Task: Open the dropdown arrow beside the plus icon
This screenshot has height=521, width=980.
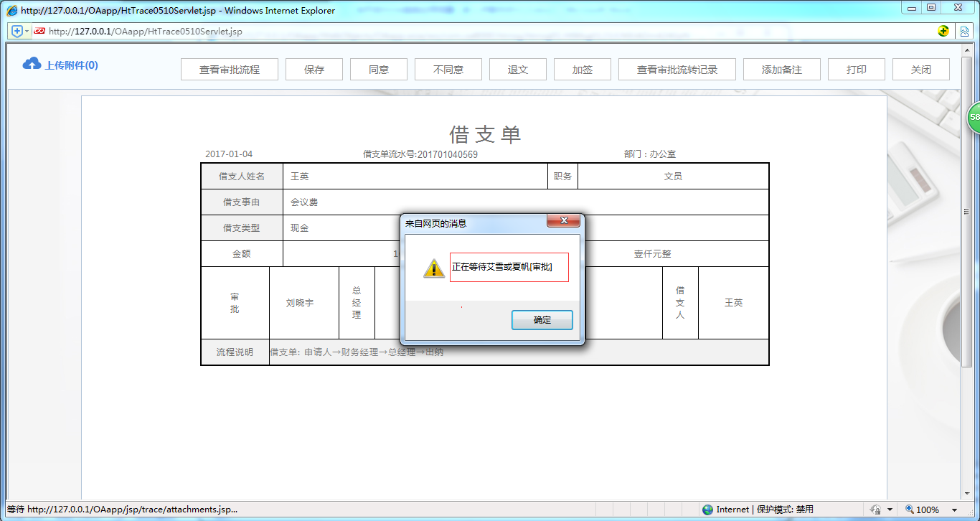Action: [27, 32]
